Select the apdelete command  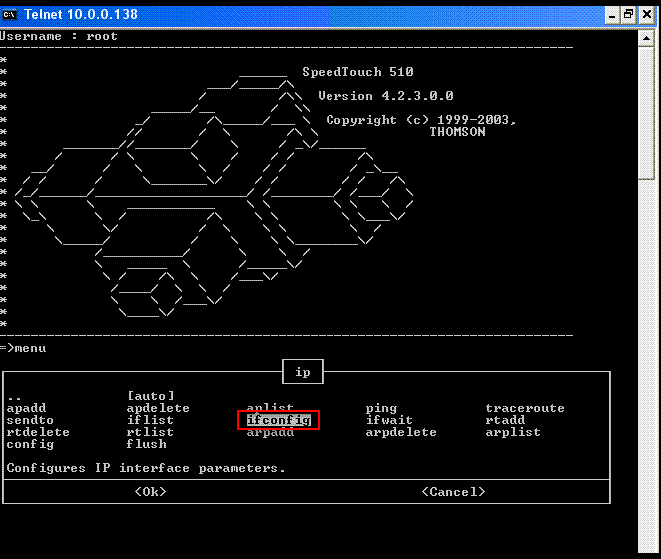click(x=158, y=408)
